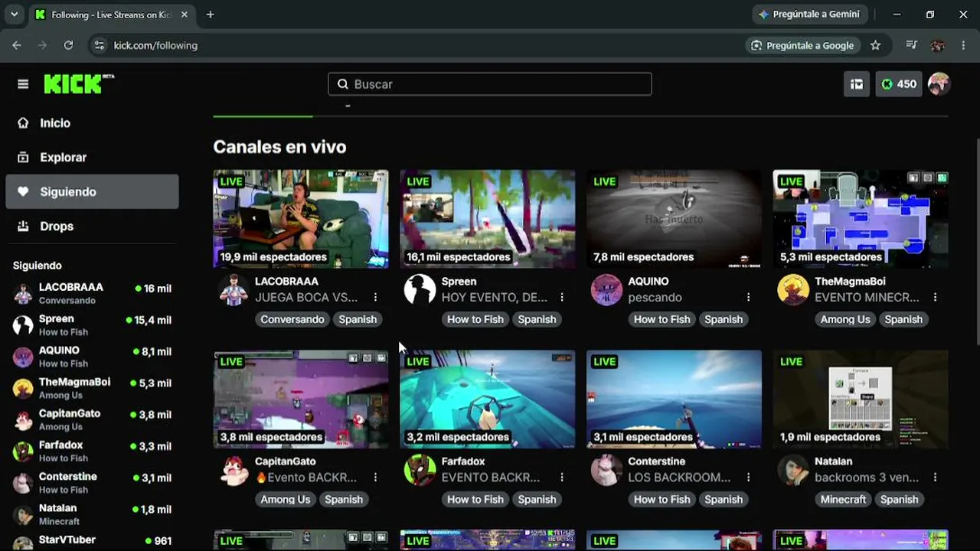Open LACOBRAAA live stream thumbnail
This screenshot has height=551, width=980.
[x=301, y=219]
